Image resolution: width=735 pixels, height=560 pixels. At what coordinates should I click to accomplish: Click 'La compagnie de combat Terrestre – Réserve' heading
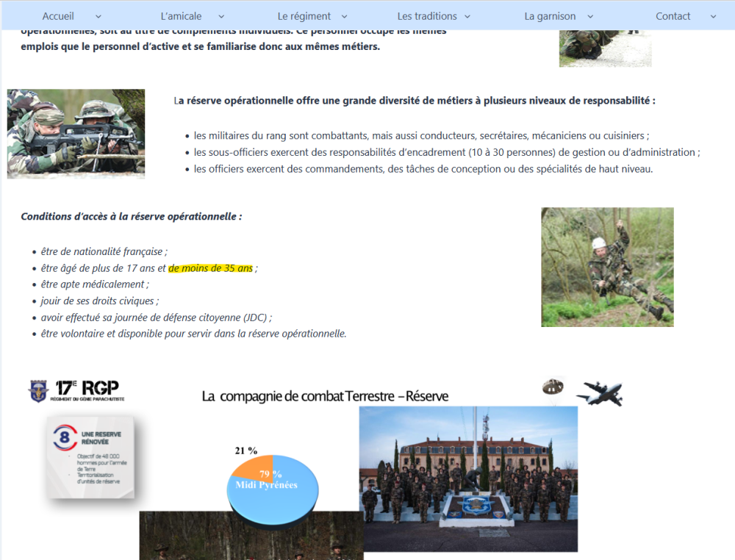(x=326, y=395)
